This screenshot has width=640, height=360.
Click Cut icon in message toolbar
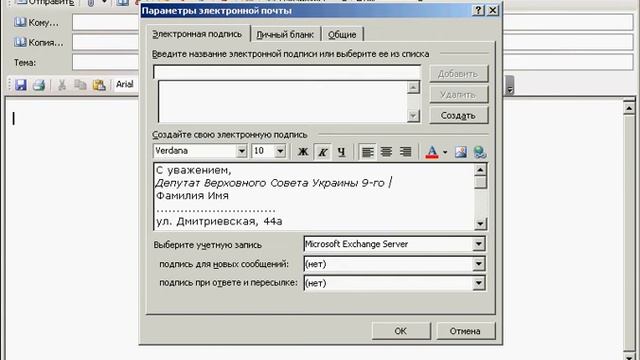pos(62,85)
